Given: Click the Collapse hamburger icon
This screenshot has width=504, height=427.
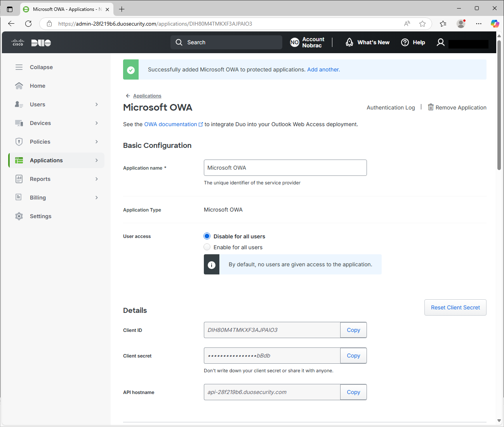Looking at the screenshot, I should click(x=19, y=67).
